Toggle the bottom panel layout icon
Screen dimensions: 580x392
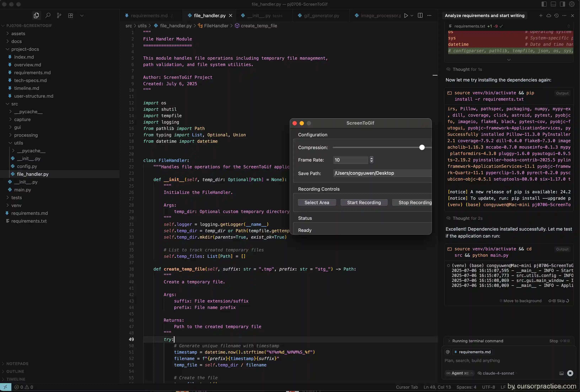pyautogui.click(x=553, y=4)
